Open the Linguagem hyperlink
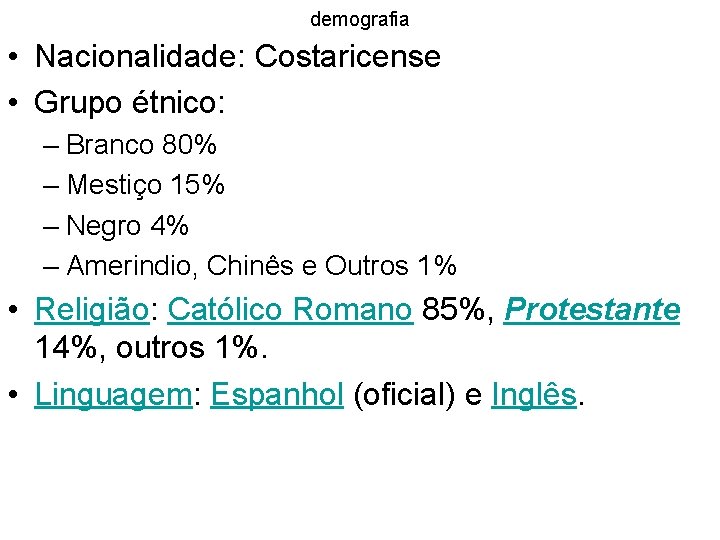This screenshot has width=720, height=540. click(113, 395)
